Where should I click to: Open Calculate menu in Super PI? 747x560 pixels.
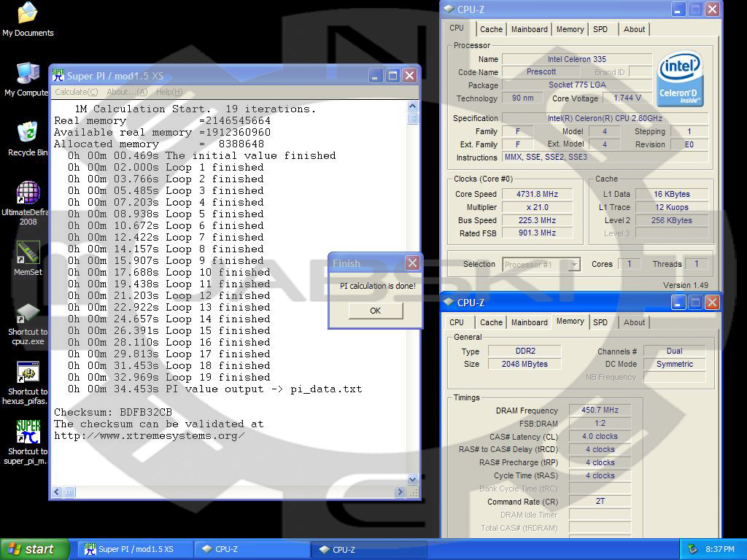(76, 92)
